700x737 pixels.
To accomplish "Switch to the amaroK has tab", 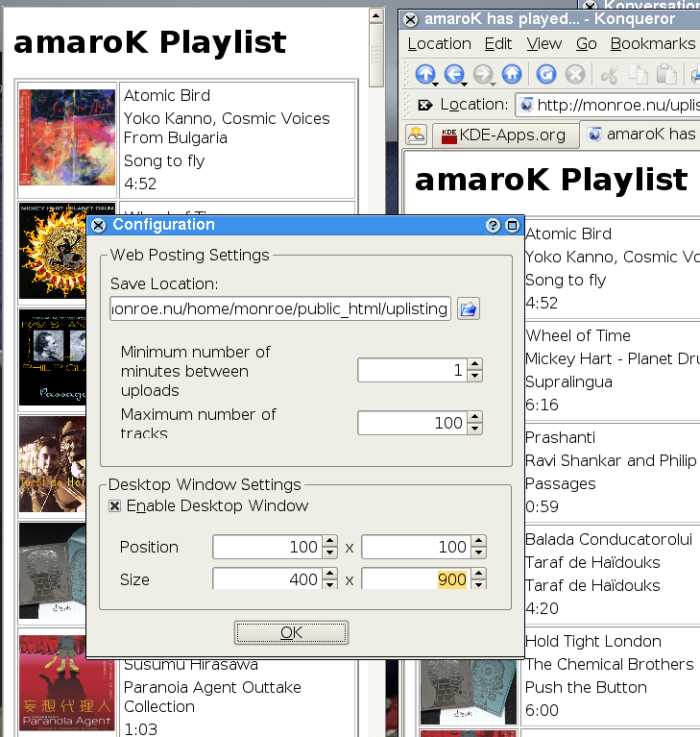I will (x=640, y=135).
